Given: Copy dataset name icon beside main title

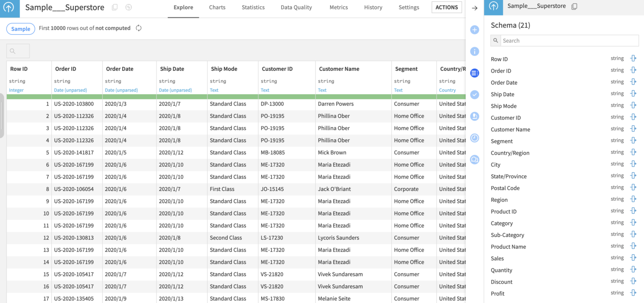Looking at the screenshot, I should tap(115, 7).
